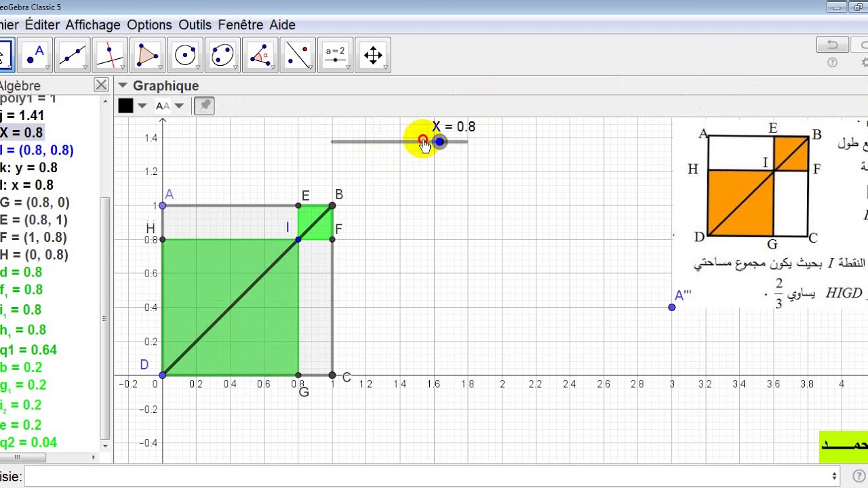Click the AA text size icon
Viewport: 868px width, 488px height.
click(163, 106)
